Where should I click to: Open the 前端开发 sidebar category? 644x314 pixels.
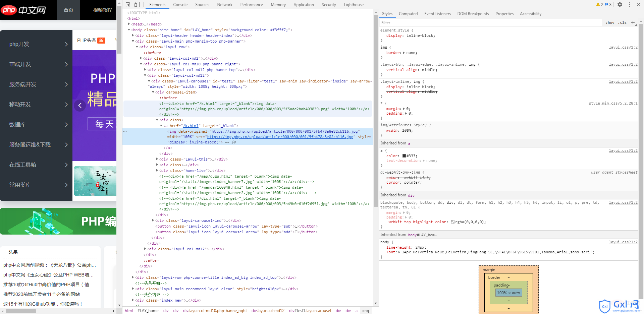[36, 64]
